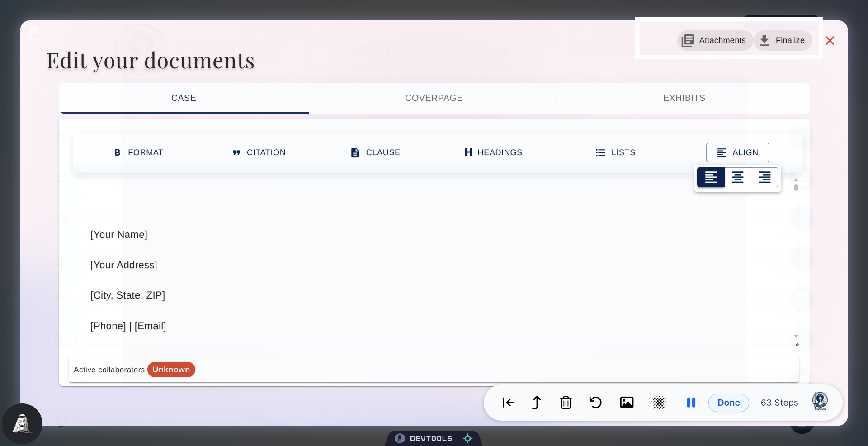This screenshot has height=446, width=868.
Task: Click the Attachments button
Action: (714, 40)
